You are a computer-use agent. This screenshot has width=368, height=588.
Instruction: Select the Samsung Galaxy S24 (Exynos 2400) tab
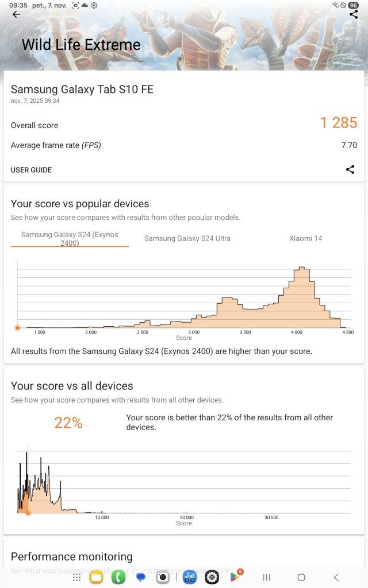tap(70, 238)
